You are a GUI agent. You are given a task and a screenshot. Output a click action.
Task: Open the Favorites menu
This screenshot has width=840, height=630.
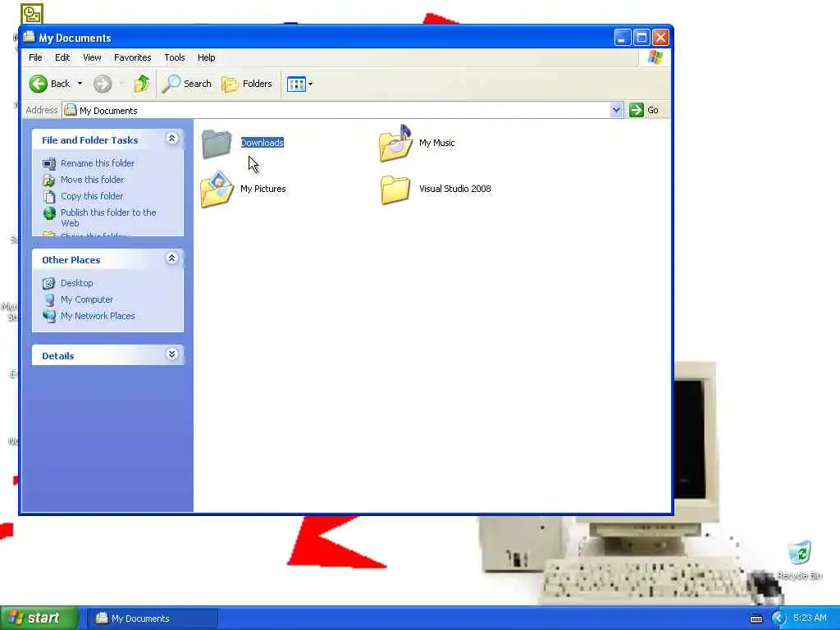tap(132, 57)
